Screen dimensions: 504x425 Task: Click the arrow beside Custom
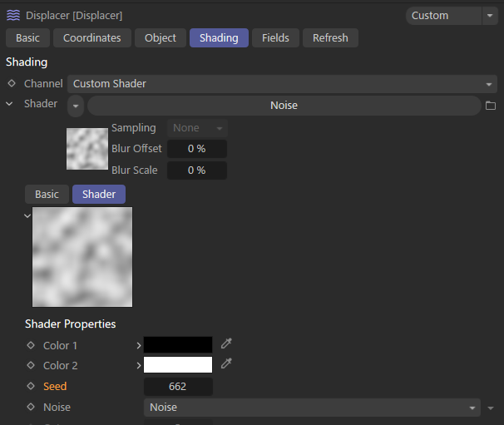(490, 16)
